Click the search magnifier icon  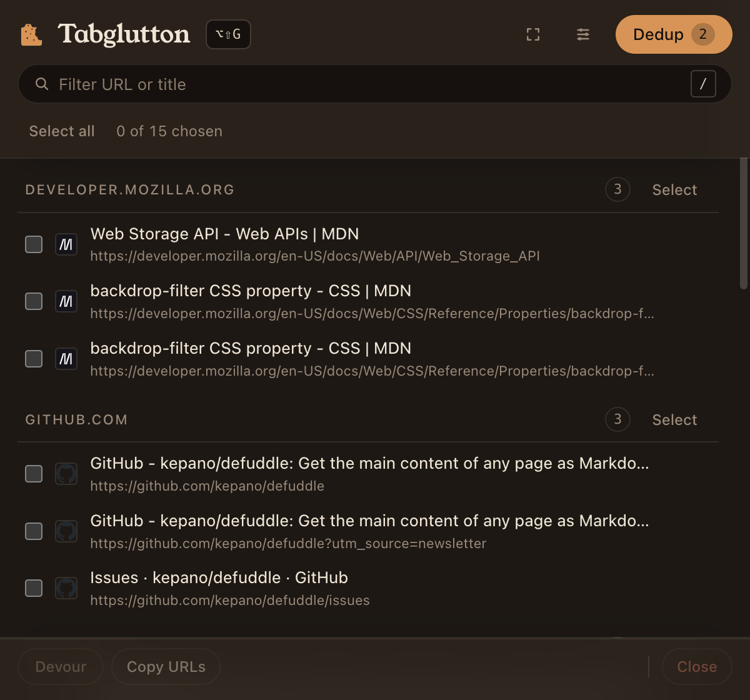pos(42,84)
